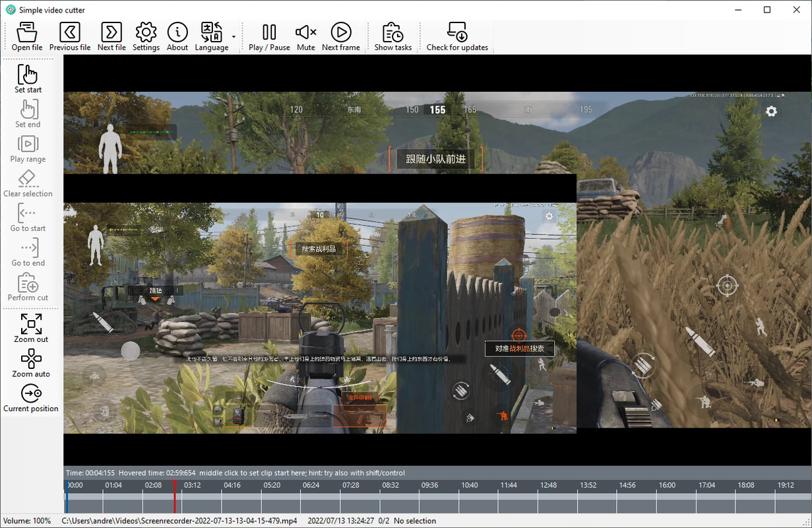The height and width of the screenshot is (528, 812).
Task: Advance to Next frame
Action: click(x=341, y=36)
